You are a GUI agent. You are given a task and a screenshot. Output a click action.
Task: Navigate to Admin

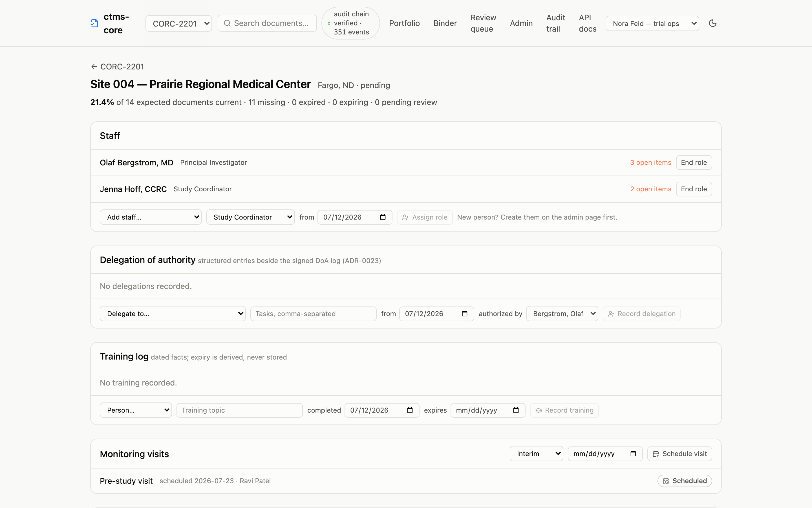521,23
